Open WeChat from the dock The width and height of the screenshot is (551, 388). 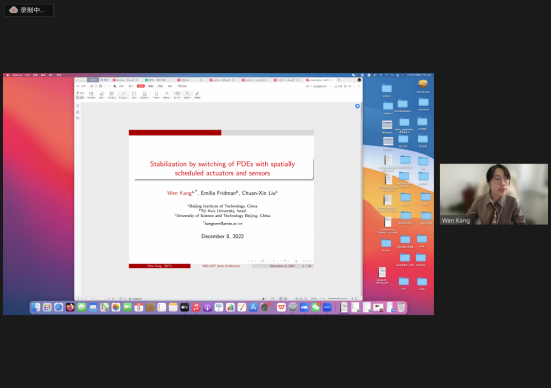coord(316,307)
